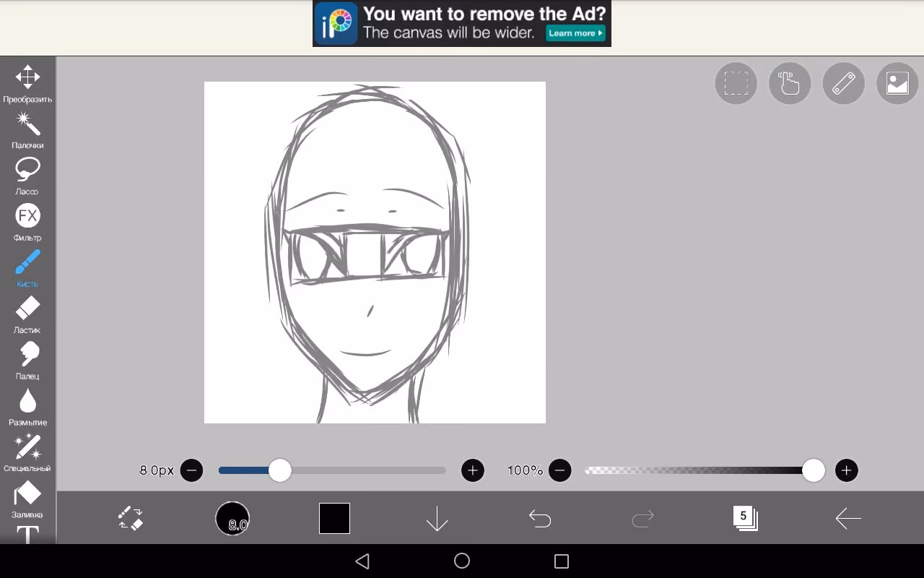Tap the Android recent apps button
924x578 pixels.
click(562, 561)
